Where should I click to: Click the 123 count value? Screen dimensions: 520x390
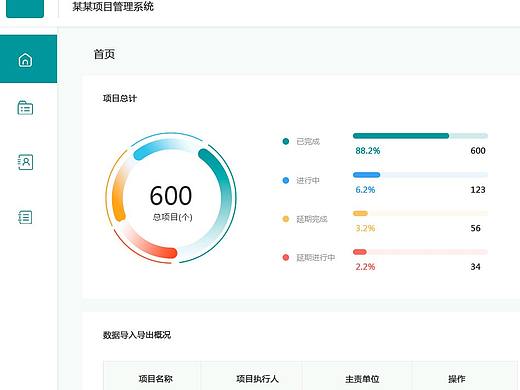click(x=478, y=190)
